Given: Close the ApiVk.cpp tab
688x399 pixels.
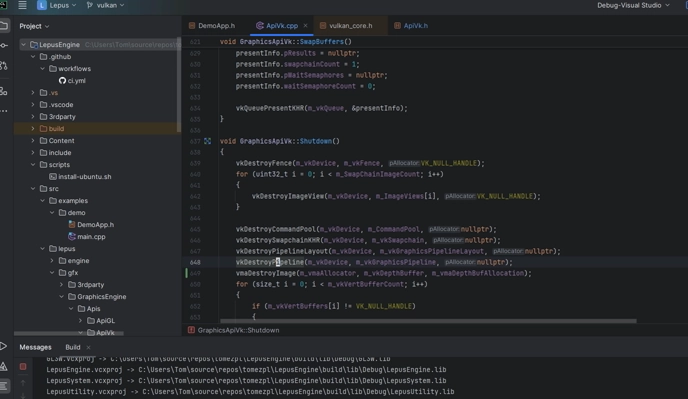Looking at the screenshot, I should (x=305, y=26).
